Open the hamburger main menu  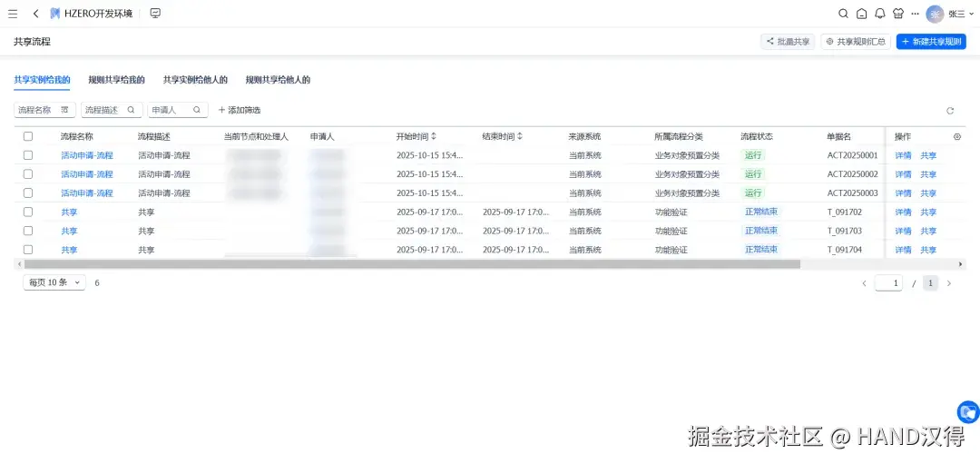(13, 14)
